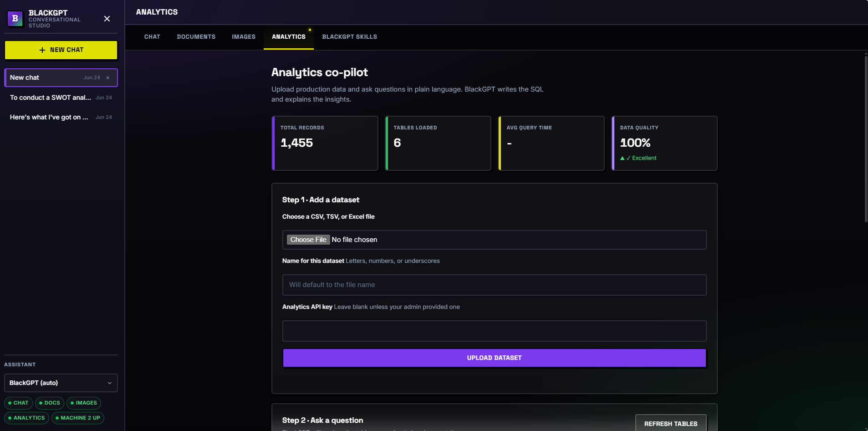The width and height of the screenshot is (868, 431).
Task: Click the Avg Query Time card
Action: [x=551, y=144]
